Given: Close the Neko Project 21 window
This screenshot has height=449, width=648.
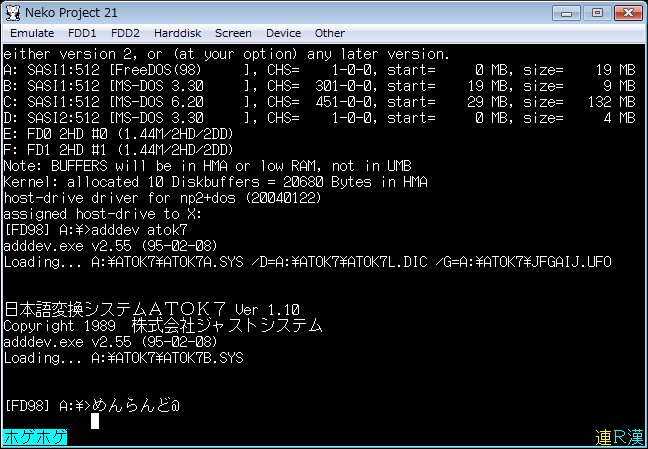Looking at the screenshot, I should (x=628, y=13).
